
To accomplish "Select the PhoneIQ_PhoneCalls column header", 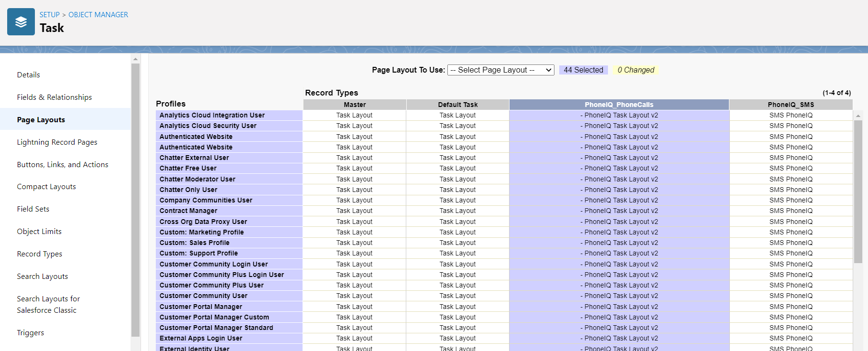I will point(619,105).
